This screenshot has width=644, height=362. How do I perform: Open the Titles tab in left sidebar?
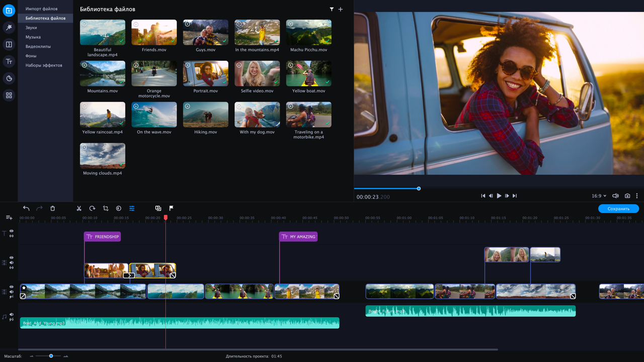coord(9,61)
